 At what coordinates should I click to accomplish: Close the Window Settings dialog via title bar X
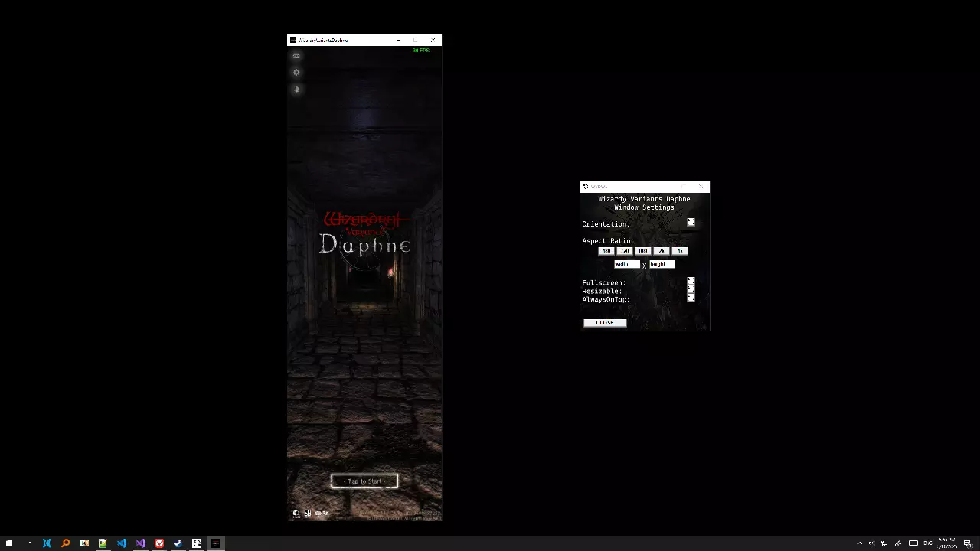(x=701, y=187)
